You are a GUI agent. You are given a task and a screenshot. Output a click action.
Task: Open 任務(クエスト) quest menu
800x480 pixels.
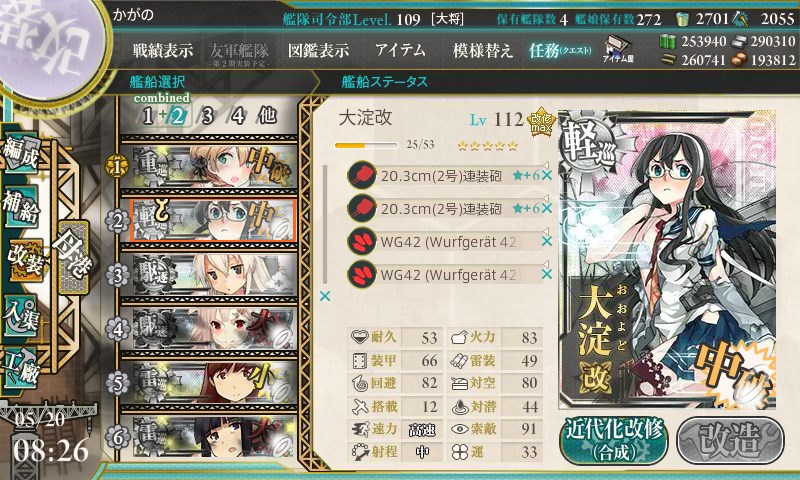coord(560,50)
